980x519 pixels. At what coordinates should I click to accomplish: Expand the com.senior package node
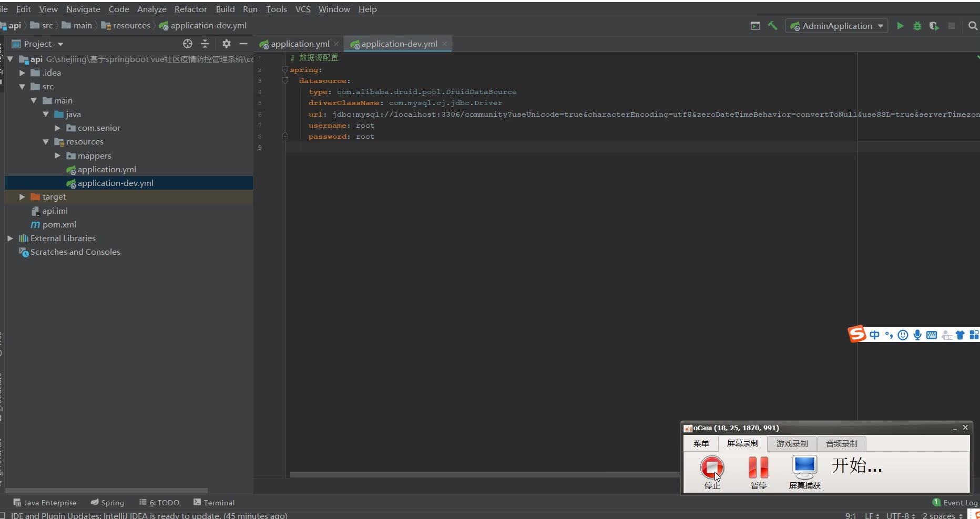point(57,128)
